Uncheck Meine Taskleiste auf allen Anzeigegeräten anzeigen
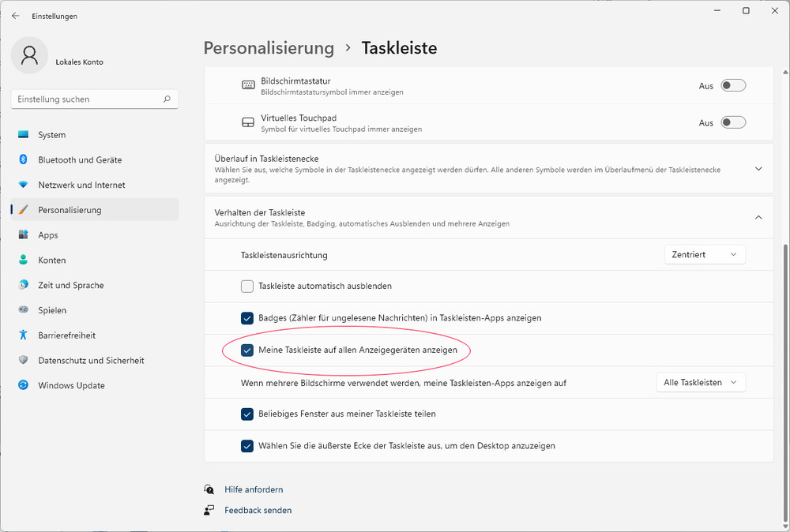 point(246,350)
